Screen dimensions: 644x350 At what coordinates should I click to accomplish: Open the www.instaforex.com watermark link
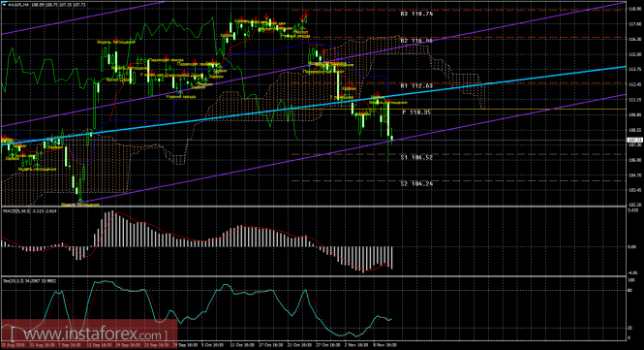[x=89, y=334]
